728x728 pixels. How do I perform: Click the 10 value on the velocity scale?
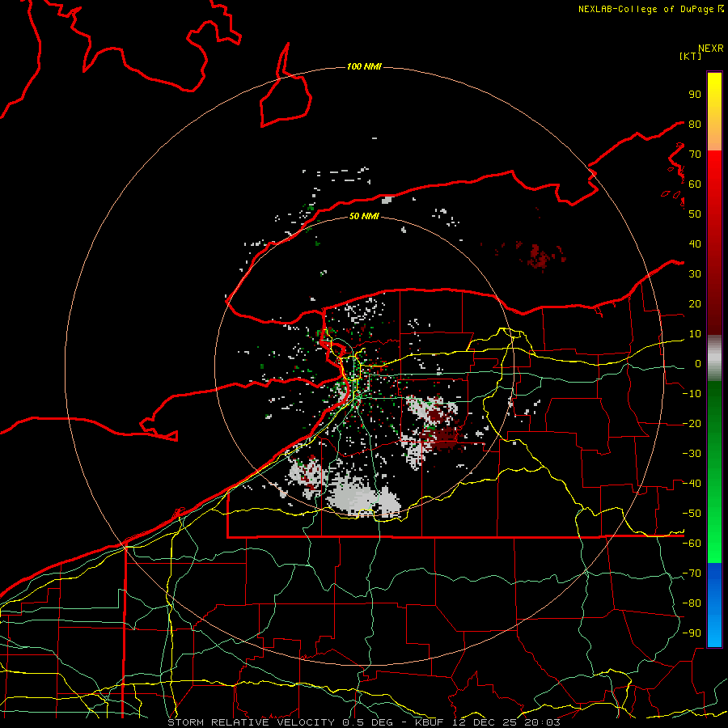click(695, 334)
